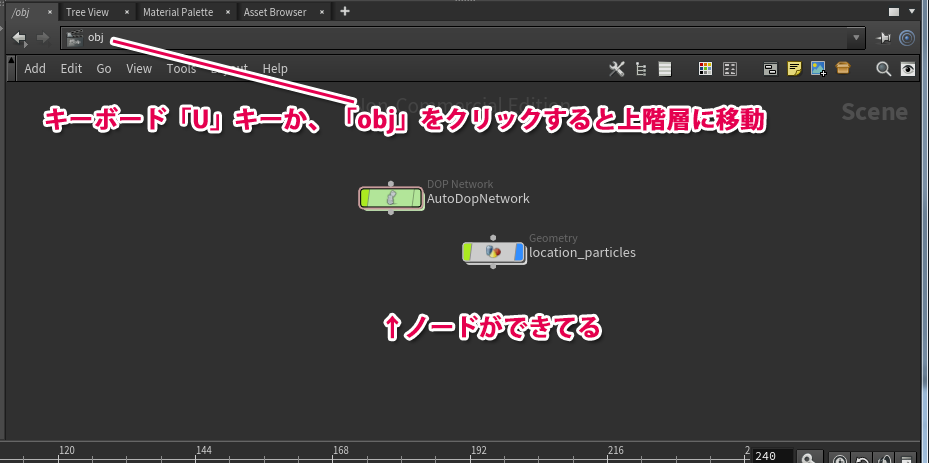Open the Go menu
This screenshot has height=463, width=929.
click(104, 69)
